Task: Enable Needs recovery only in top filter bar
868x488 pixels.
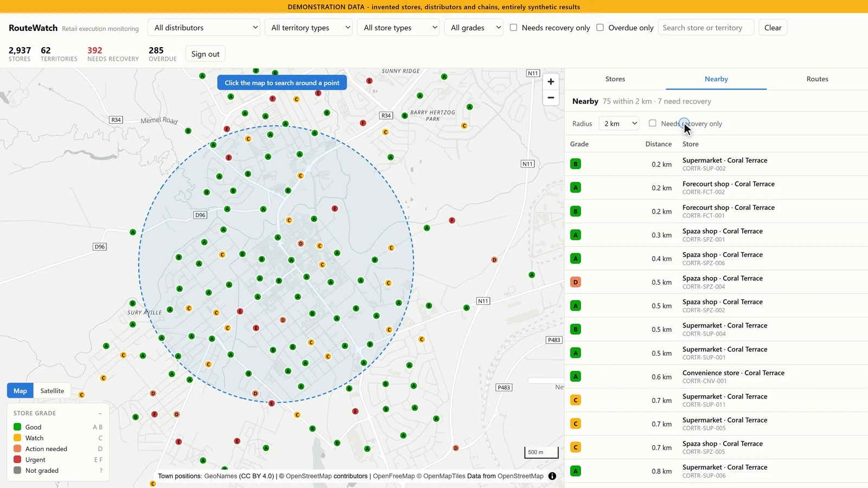Action: pyautogui.click(x=513, y=28)
